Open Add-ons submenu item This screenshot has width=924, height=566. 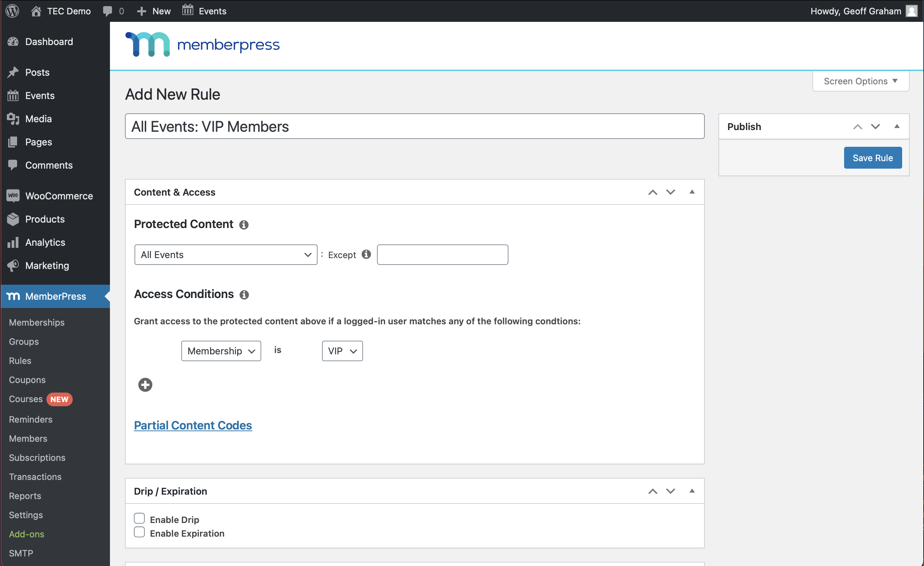point(27,534)
